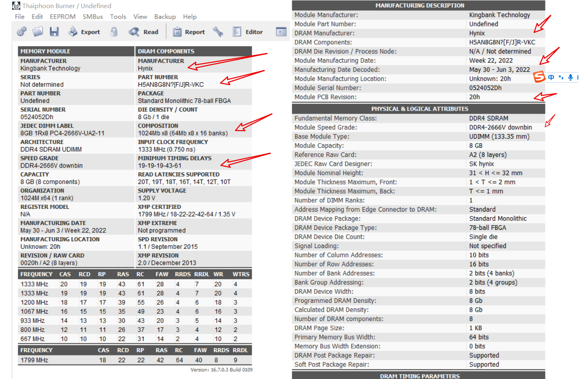Screen dimensions: 588x379
Task: Click the WTRS column header
Action: [x=241, y=274]
